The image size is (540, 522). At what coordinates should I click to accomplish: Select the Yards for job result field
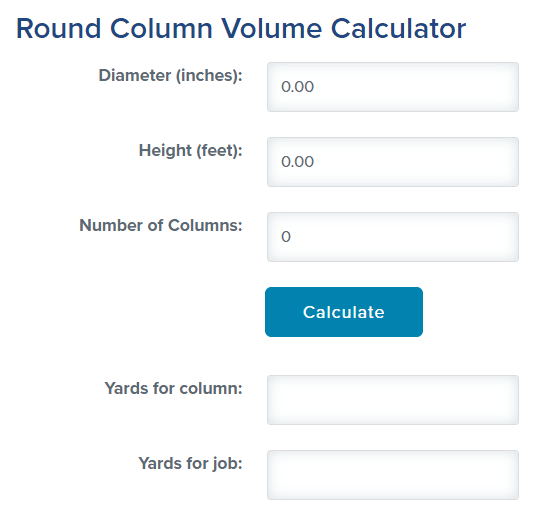[393, 475]
